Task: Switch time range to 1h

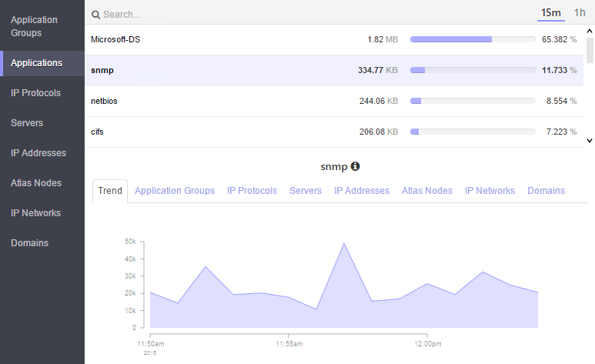Action: click(x=580, y=13)
